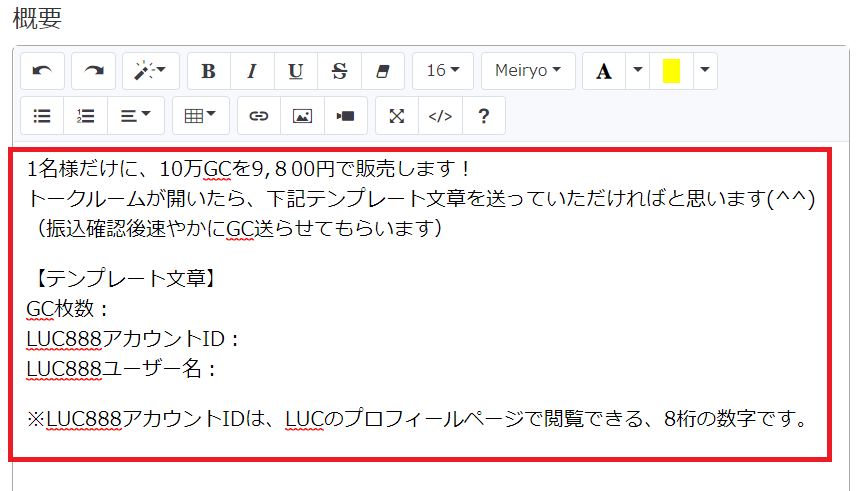Expand the highlight color options arrow

tap(705, 71)
